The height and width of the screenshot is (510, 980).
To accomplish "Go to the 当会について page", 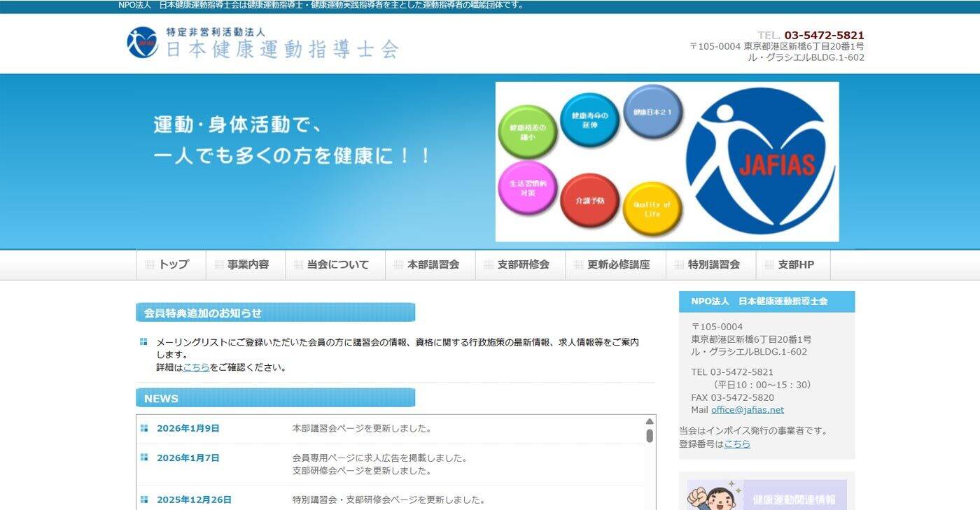I will (x=336, y=264).
